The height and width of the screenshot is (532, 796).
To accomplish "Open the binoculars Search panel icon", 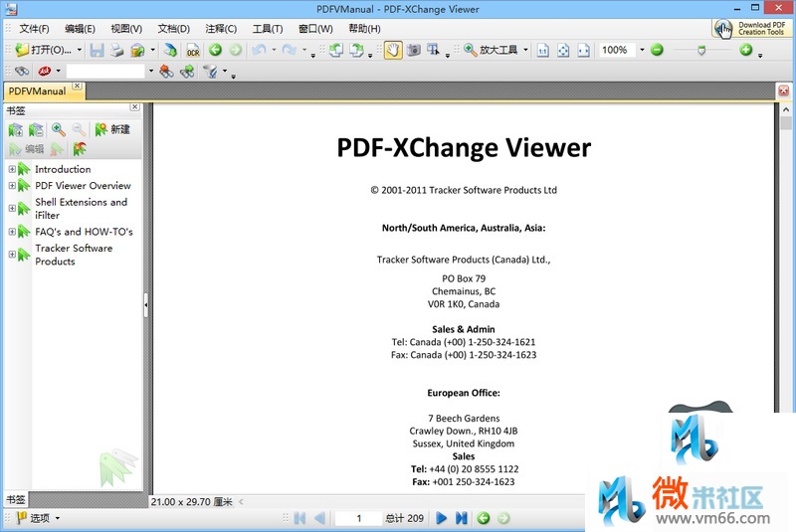I will click(22, 71).
